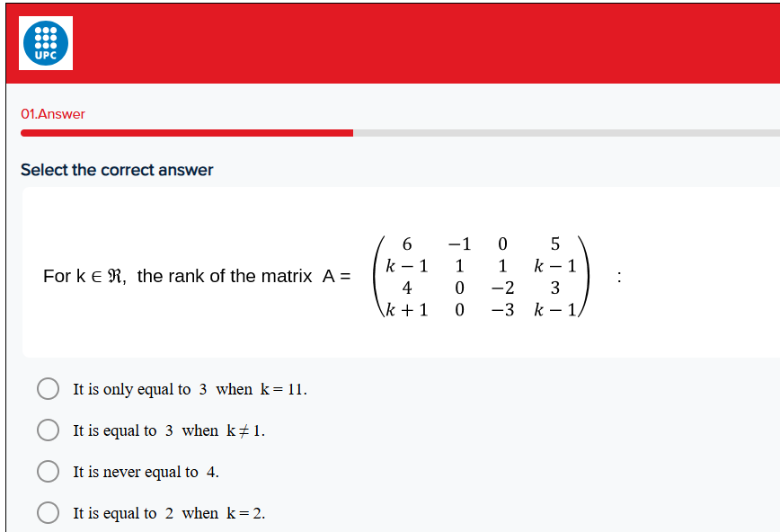The height and width of the screenshot is (532, 780).
Task: Click the red header banner
Action: [422, 43]
